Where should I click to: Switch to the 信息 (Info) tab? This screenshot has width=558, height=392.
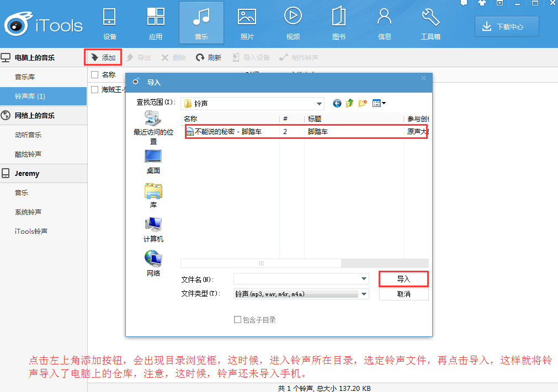tap(384, 22)
